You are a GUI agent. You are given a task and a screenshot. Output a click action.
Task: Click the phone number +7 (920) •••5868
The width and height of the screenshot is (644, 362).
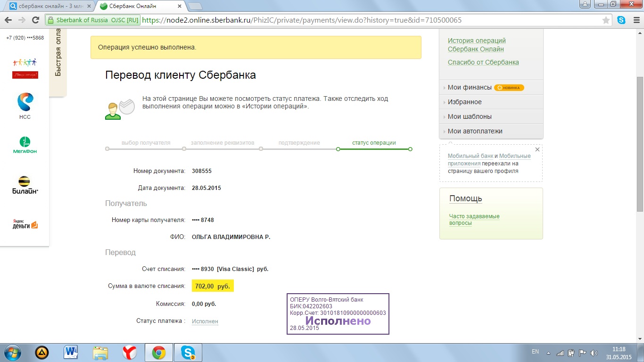[x=25, y=38]
